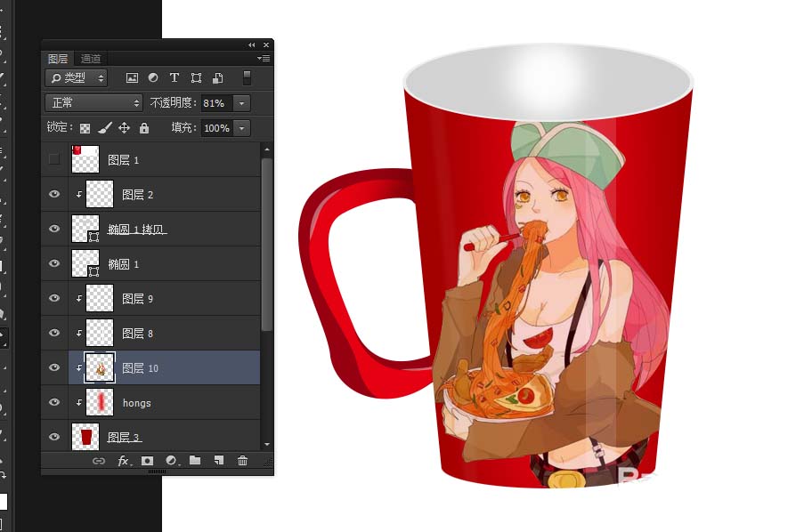Collapse the panel with double arrows
Viewport: 804px width, 532px height.
(251, 45)
